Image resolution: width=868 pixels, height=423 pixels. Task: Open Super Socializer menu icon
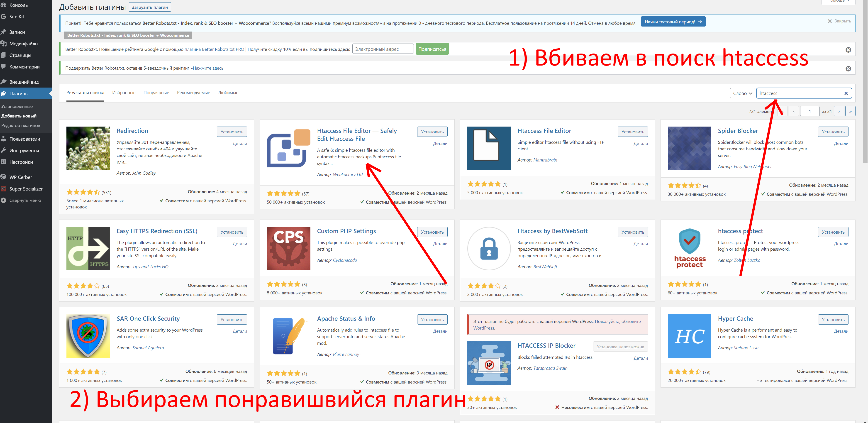tap(4, 189)
